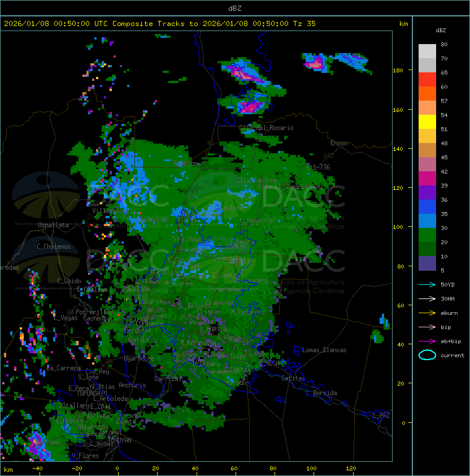Screen dimensions: 470x476
Task: Click the magenta eb+bip arrow in legend
Action: pyautogui.click(x=427, y=341)
